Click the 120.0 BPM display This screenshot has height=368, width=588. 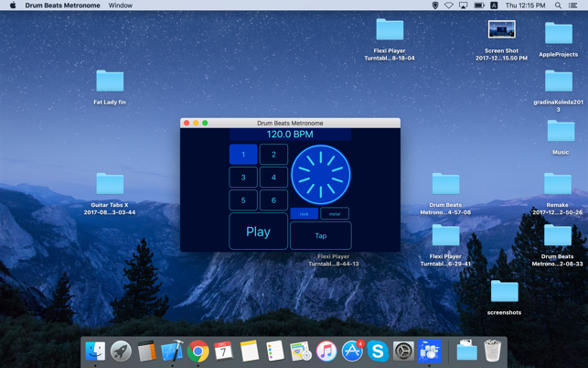pos(290,135)
